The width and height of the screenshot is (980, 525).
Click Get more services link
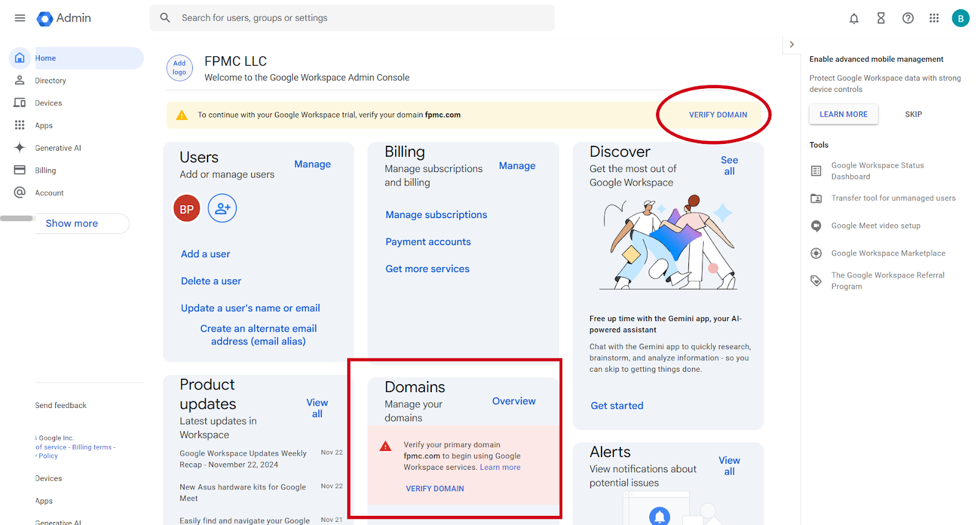pyautogui.click(x=428, y=269)
